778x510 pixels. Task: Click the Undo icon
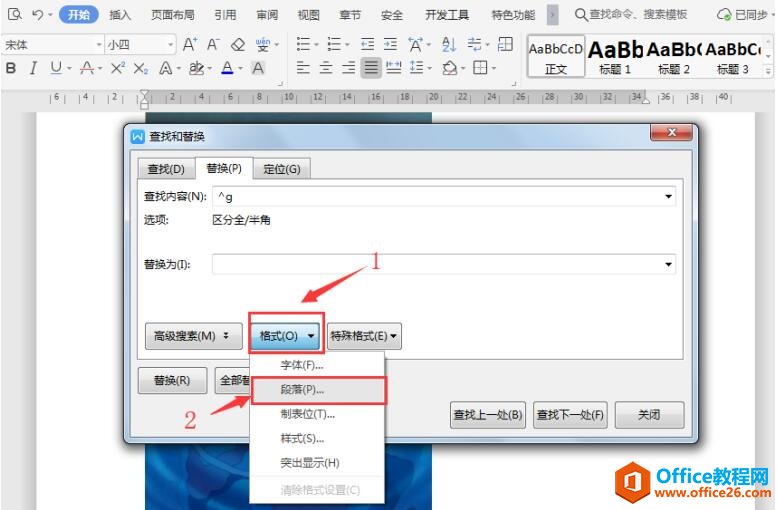(37, 14)
